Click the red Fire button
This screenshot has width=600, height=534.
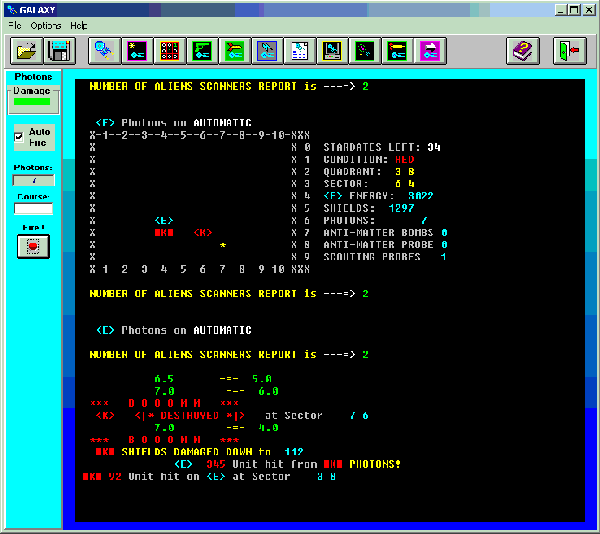[33, 247]
